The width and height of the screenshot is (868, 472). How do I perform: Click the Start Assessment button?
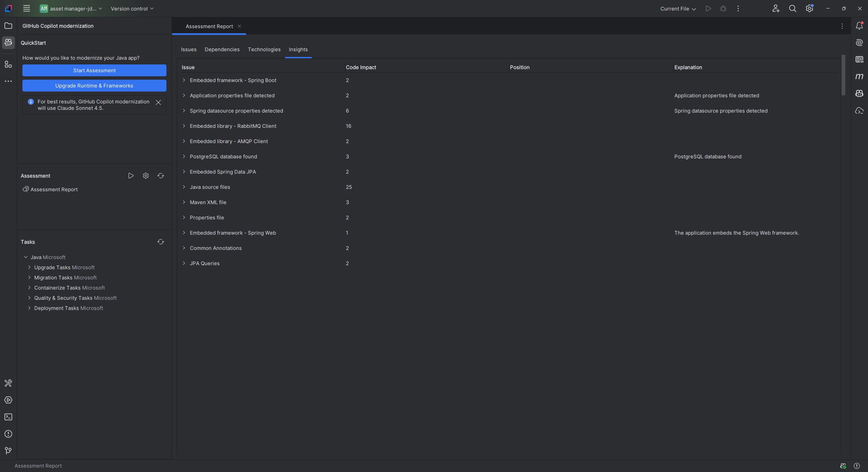pyautogui.click(x=94, y=71)
